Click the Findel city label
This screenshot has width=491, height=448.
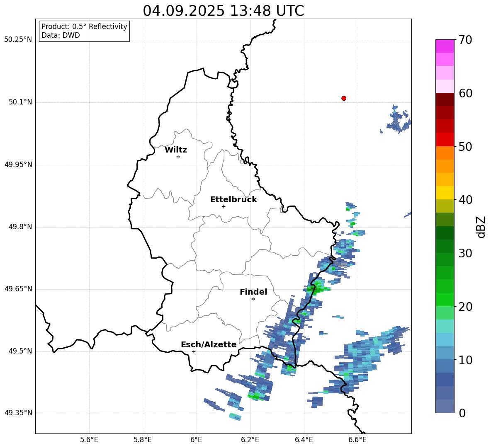pyautogui.click(x=253, y=292)
